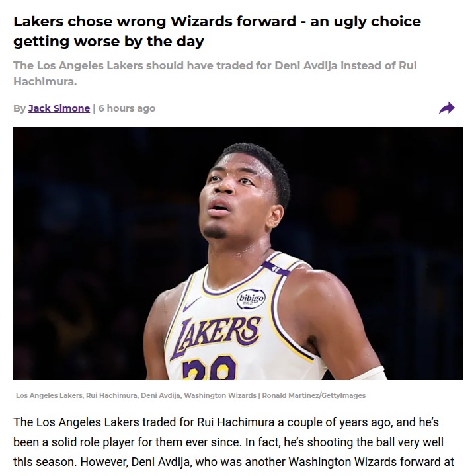The width and height of the screenshot is (476, 476).
Task: Click subheadline about trading for Deni Avdija
Action: click(215, 73)
